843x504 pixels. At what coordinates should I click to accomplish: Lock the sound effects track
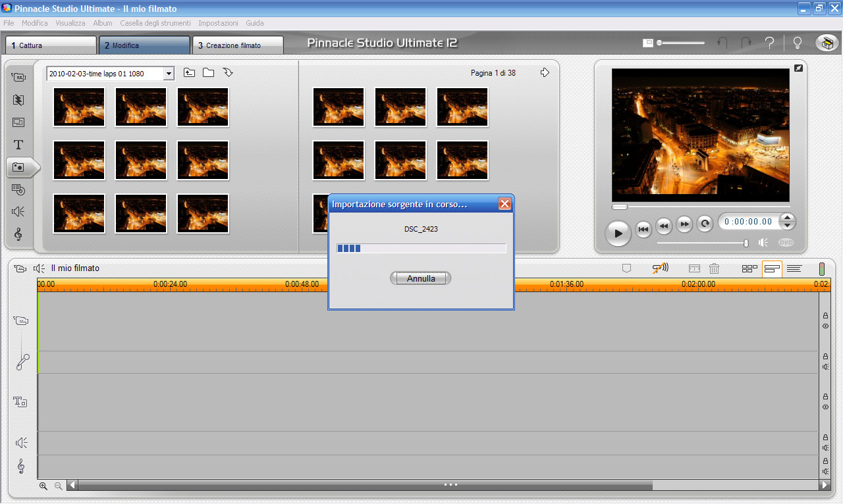(825, 438)
